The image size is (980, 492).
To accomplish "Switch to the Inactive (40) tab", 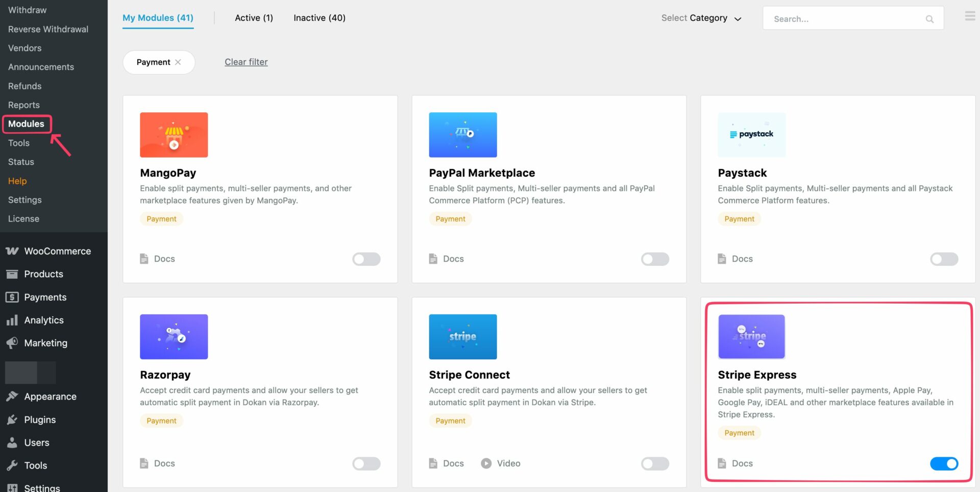I will tap(319, 18).
